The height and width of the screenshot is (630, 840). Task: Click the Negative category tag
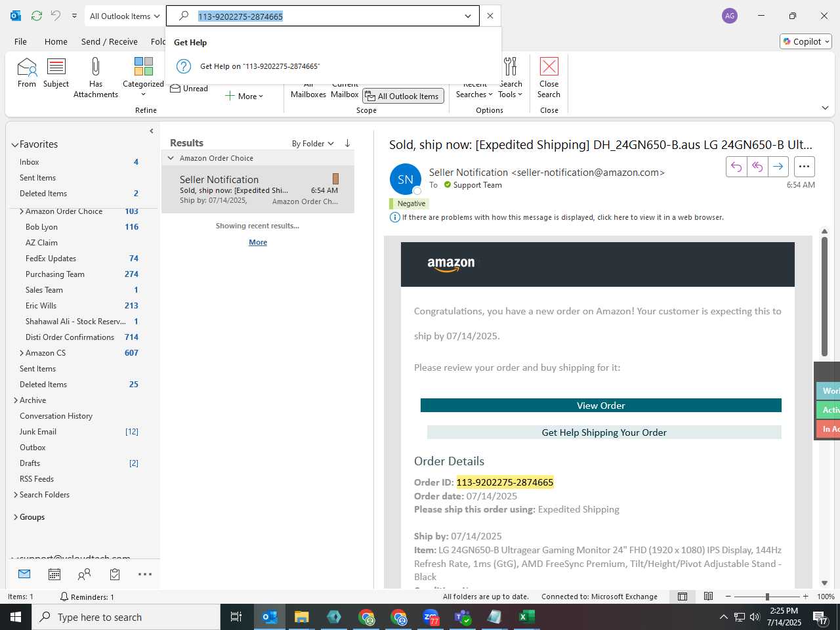pos(408,203)
